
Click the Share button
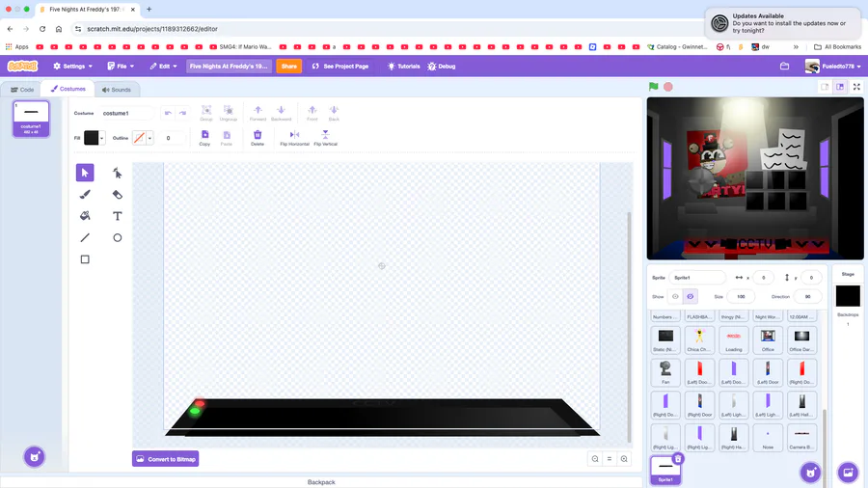(x=289, y=66)
